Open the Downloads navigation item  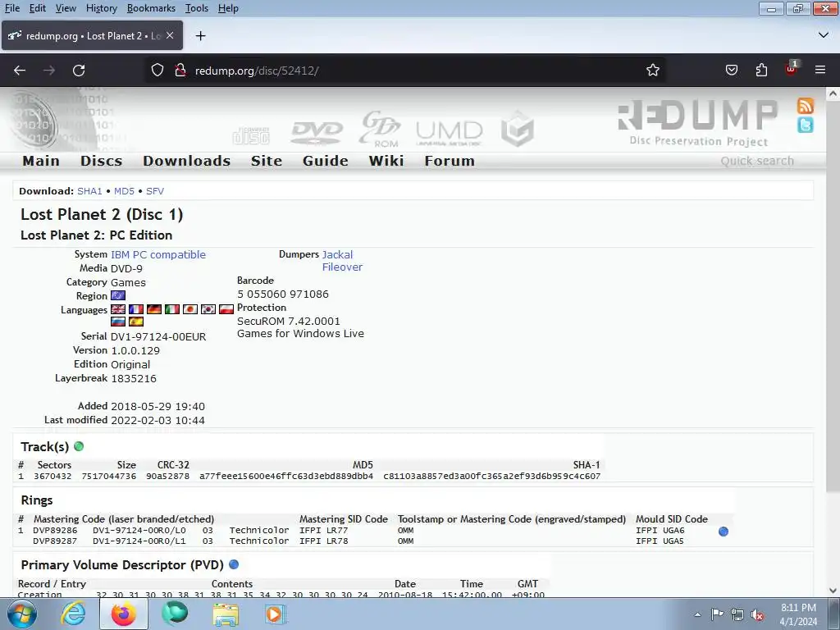tap(186, 161)
